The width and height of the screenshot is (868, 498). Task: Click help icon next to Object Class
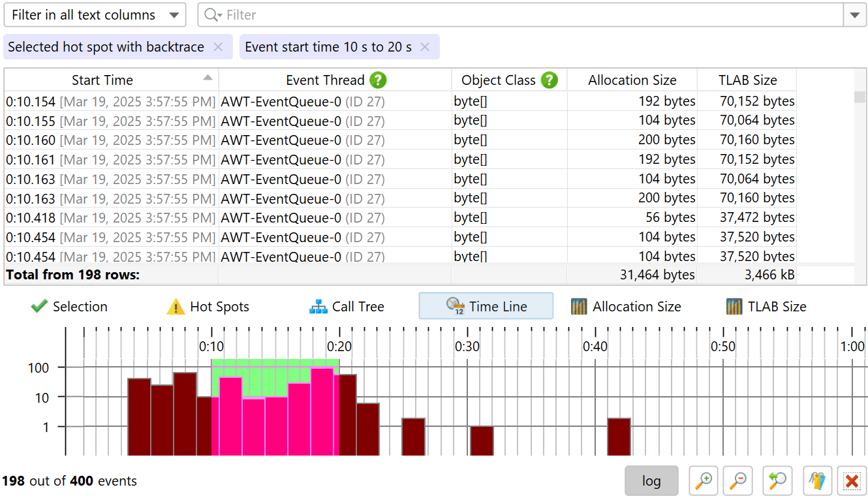click(549, 80)
